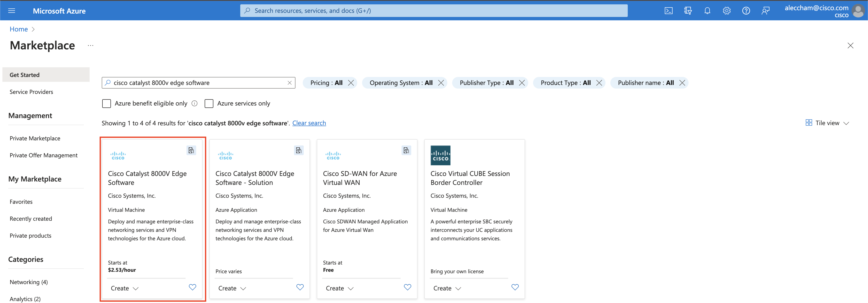Image resolution: width=868 pixels, height=303 pixels.
Task: Expand Create on the 8000V Edge Software - Solution card
Action: [232, 288]
